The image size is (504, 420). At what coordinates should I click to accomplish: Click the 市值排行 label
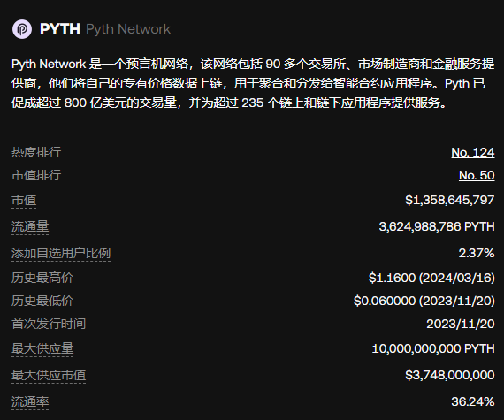click(x=36, y=175)
